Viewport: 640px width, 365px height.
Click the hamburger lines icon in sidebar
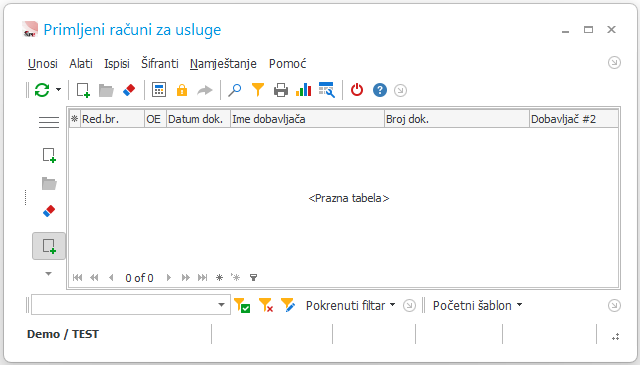[49, 122]
